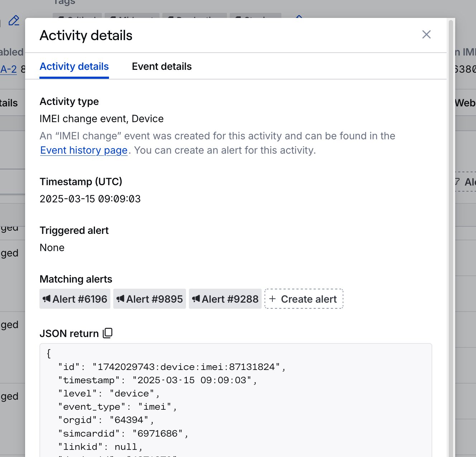This screenshot has height=457, width=476.
Task: Click the JSON "event_type": "imei" line
Action: click(117, 407)
